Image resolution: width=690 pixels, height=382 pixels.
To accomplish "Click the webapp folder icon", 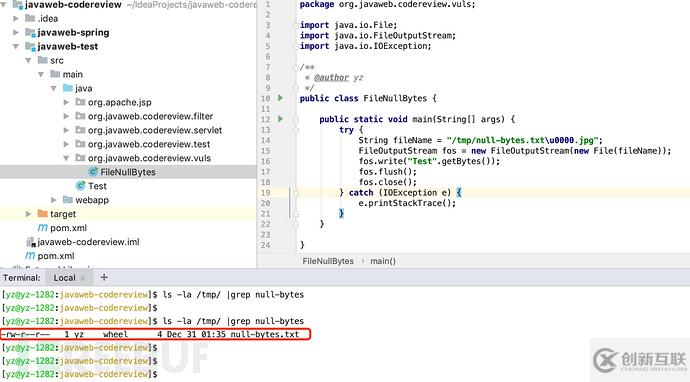I will [x=68, y=199].
